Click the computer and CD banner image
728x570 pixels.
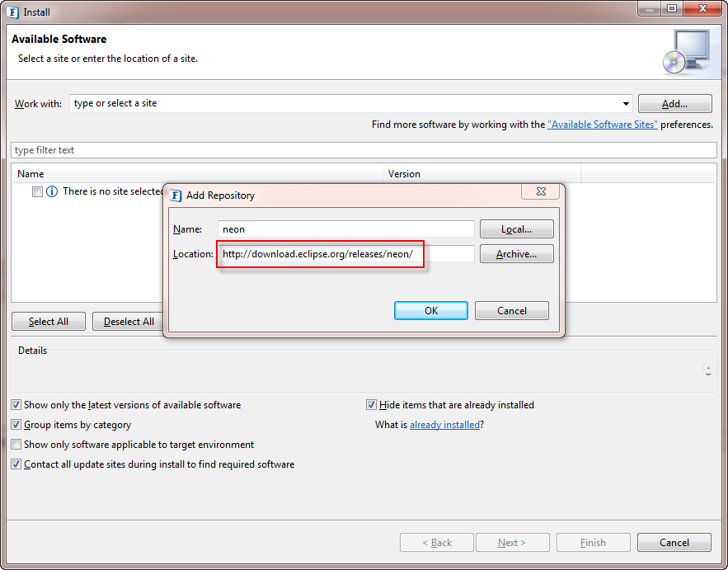pos(686,52)
